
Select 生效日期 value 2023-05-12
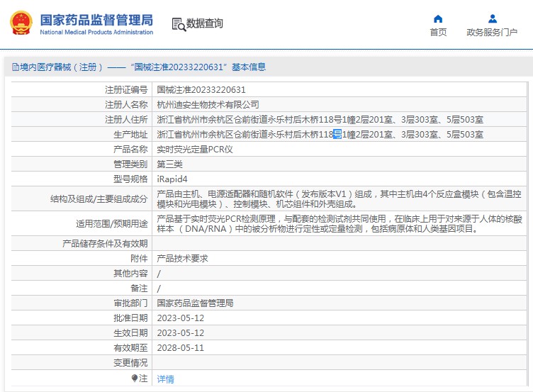(181, 333)
